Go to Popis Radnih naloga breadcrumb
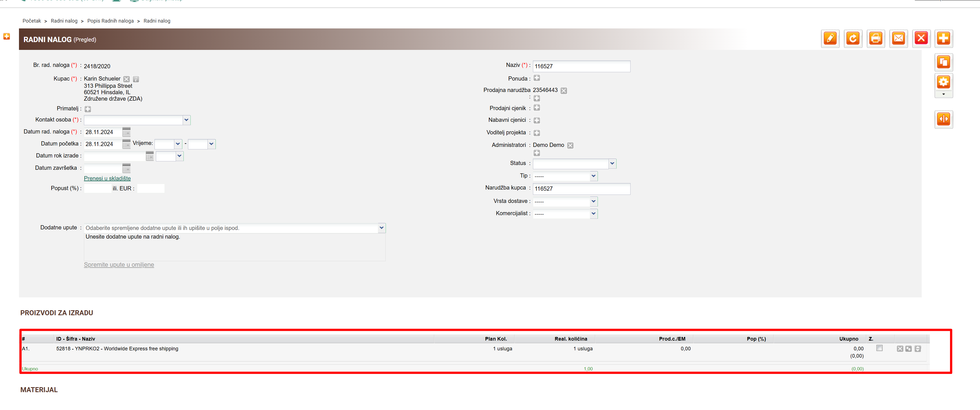The image size is (980, 410). point(110,21)
